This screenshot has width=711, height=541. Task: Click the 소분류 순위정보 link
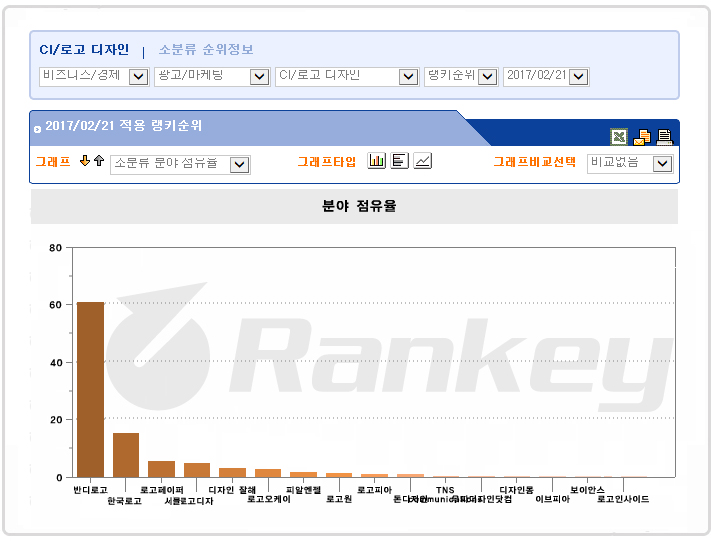(x=206, y=49)
